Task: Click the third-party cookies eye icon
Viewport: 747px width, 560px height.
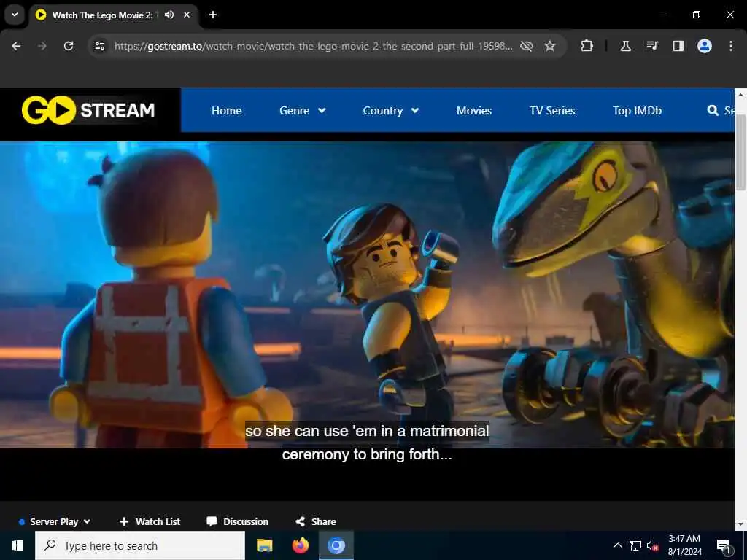Action: pos(527,46)
